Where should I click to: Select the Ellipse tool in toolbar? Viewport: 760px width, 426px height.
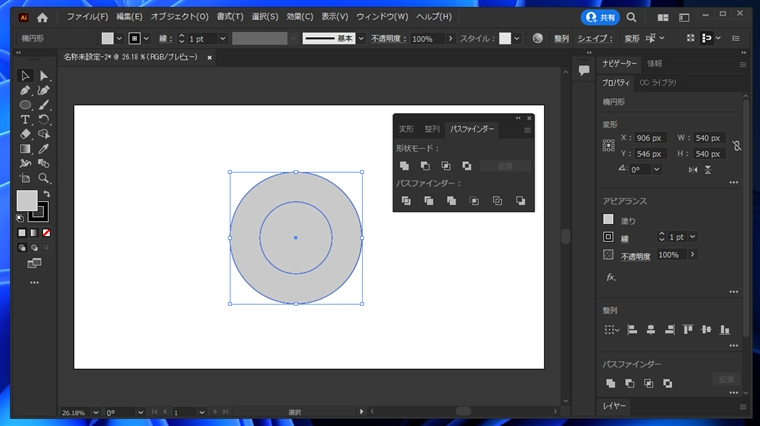25,105
